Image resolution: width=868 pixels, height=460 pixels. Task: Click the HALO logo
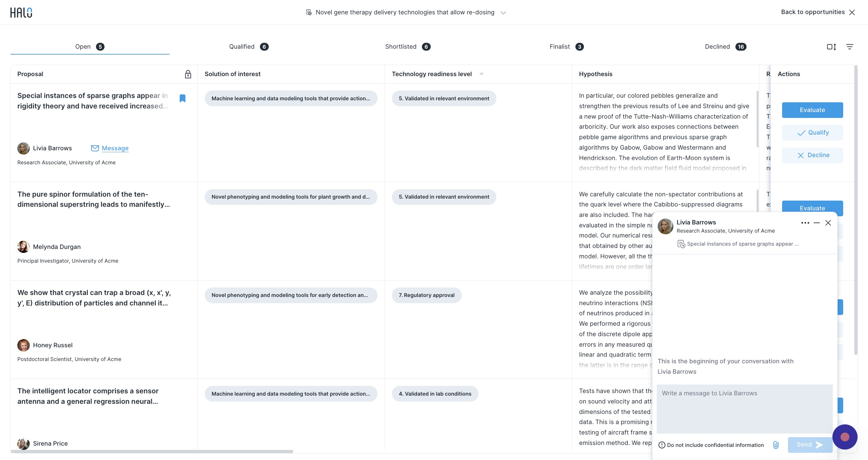(x=21, y=12)
